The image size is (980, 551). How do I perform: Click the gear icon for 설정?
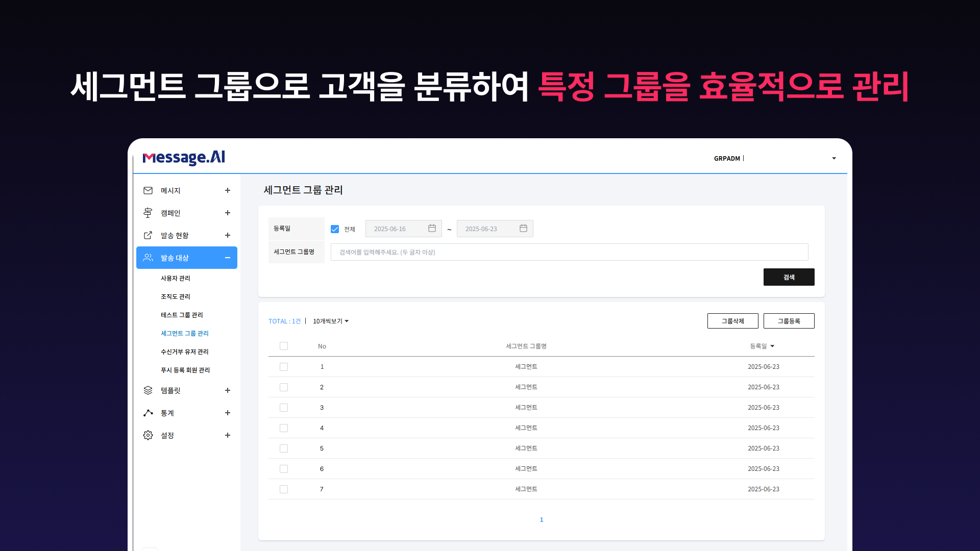pos(148,435)
